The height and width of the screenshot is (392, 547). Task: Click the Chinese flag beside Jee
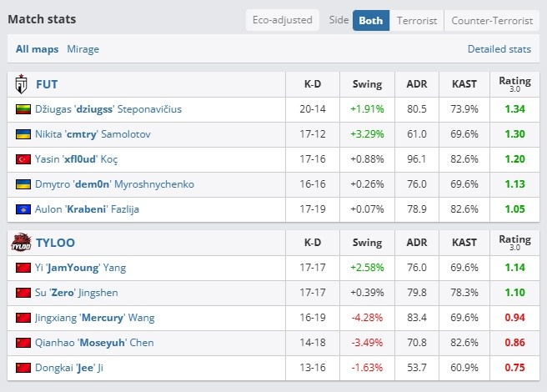pos(23,368)
